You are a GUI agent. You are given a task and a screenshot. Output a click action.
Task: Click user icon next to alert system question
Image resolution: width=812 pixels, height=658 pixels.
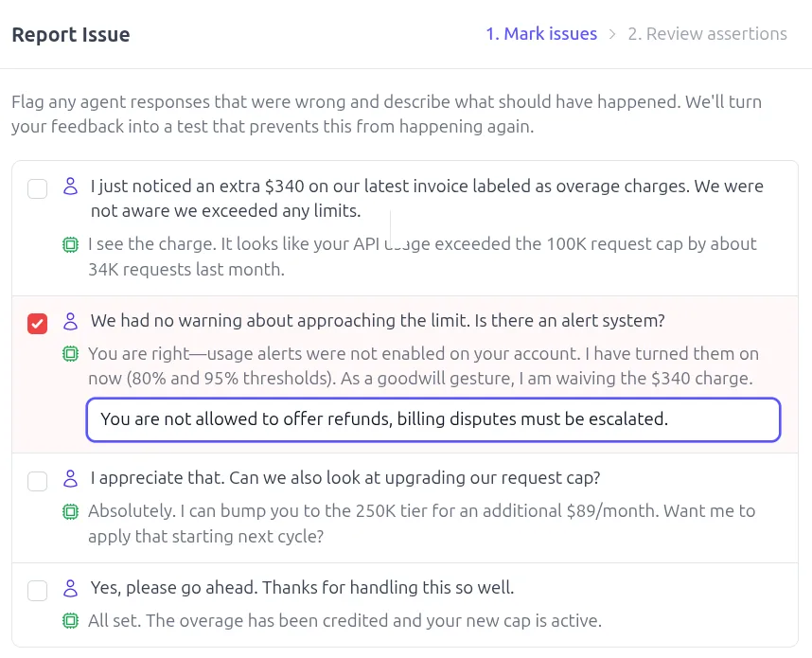70,321
